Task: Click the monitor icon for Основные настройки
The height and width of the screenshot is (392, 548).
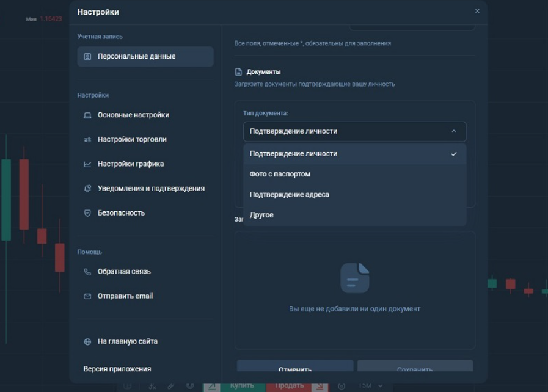Action: 87,114
